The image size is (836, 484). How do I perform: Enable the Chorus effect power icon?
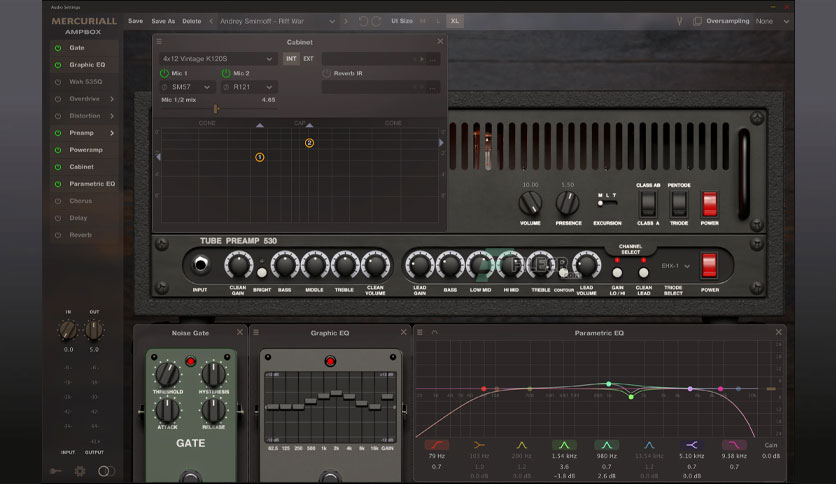tap(58, 201)
